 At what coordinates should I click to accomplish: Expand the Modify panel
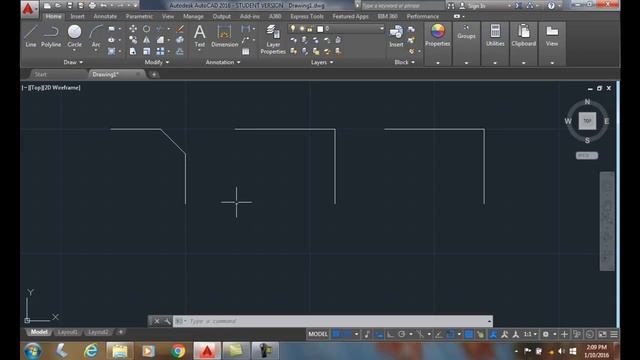coord(157,62)
